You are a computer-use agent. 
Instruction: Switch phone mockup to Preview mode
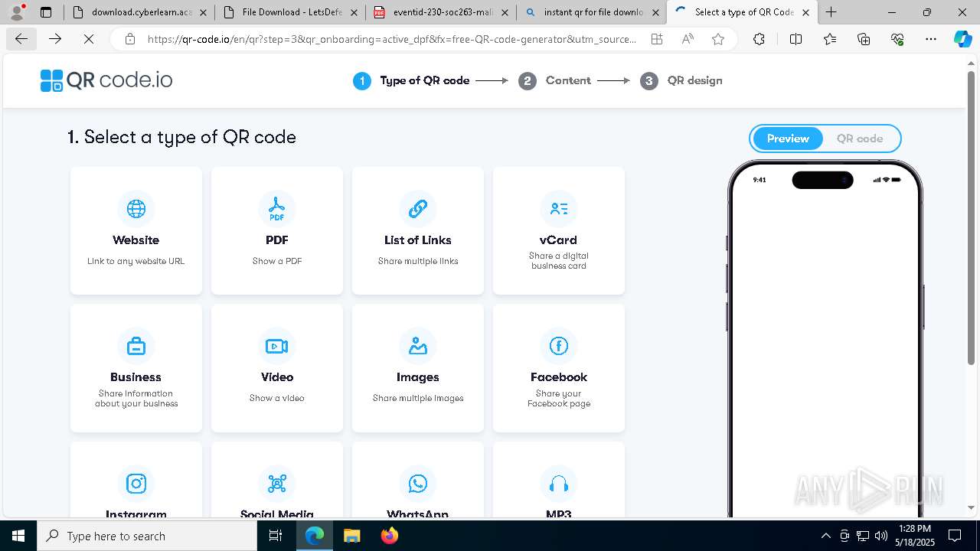788,139
